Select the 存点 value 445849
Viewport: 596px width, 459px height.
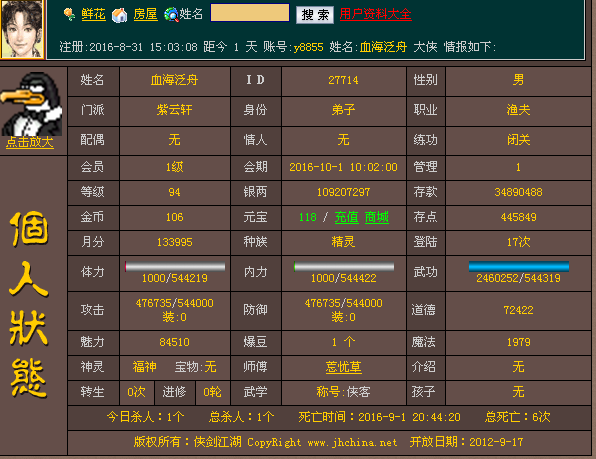point(518,217)
